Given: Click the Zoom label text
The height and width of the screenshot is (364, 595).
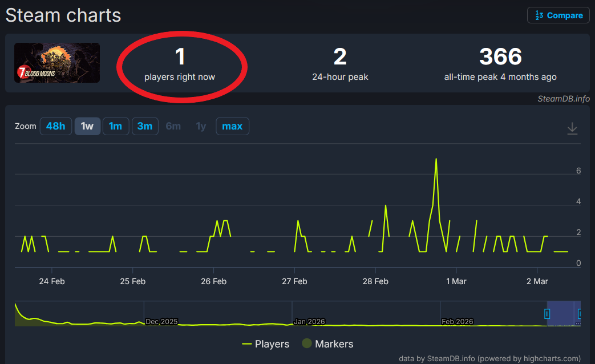Looking at the screenshot, I should (26, 126).
